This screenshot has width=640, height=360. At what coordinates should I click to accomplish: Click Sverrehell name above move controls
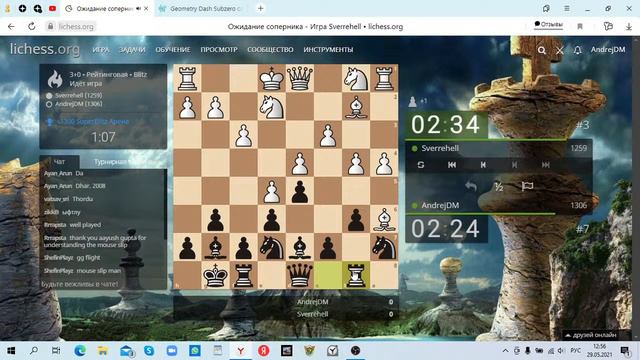coord(440,148)
